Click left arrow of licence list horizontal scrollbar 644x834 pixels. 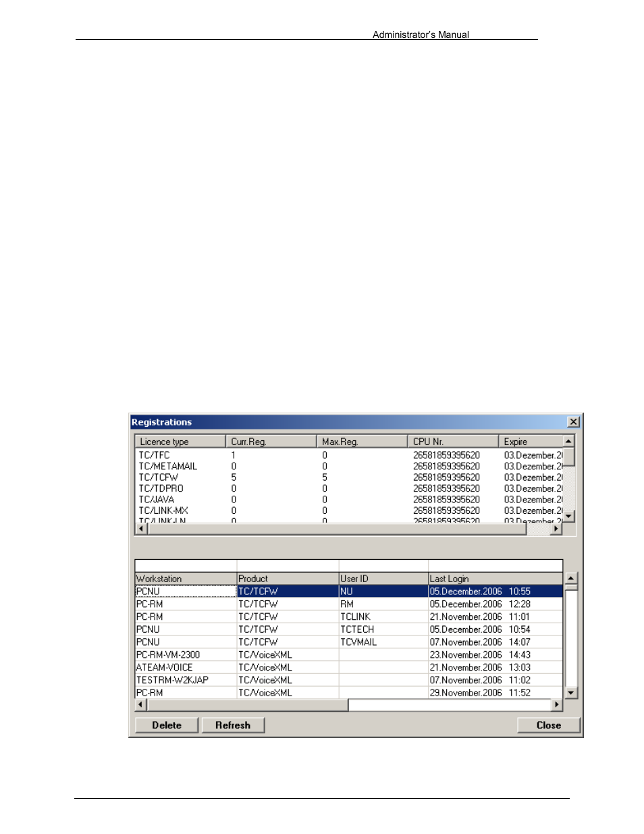tap(141, 529)
